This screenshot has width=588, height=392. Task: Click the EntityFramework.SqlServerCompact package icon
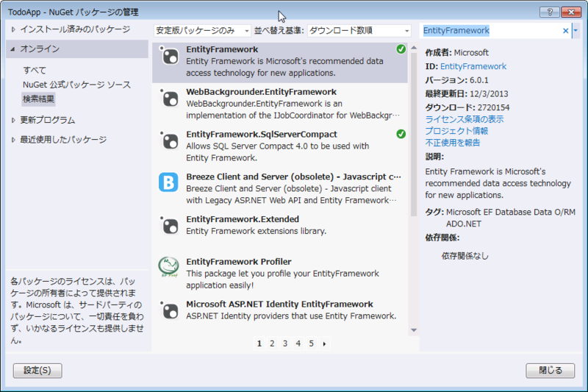click(169, 140)
